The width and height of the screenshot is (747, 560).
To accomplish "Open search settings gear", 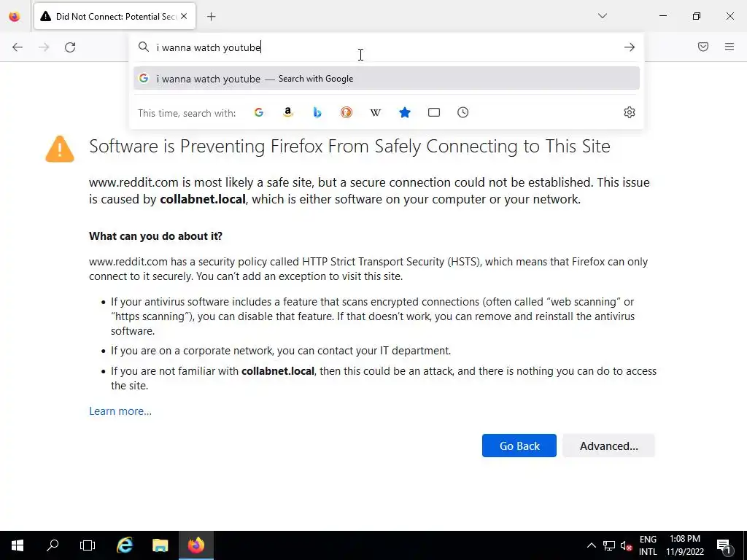I will [630, 112].
